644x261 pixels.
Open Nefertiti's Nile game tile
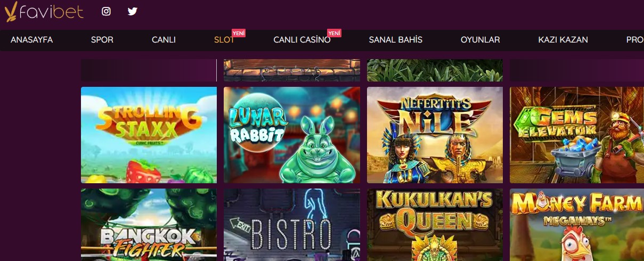pos(435,135)
